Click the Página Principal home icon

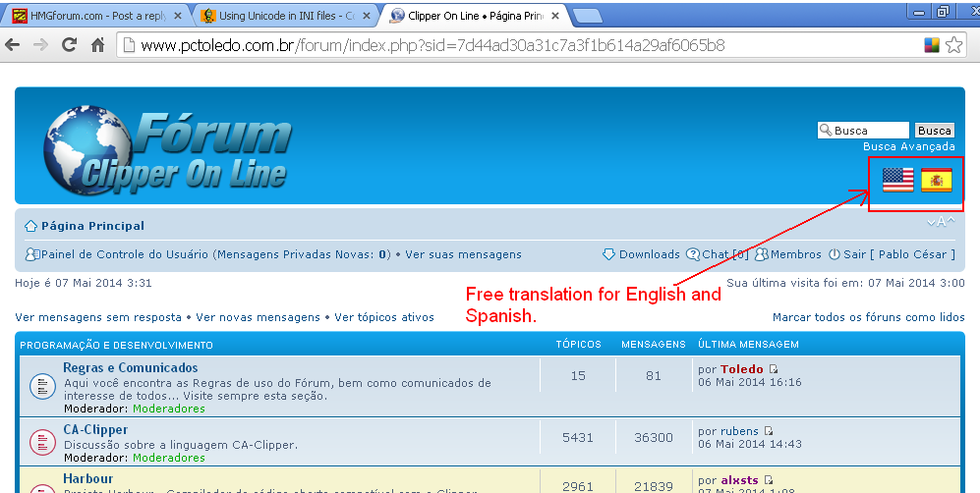coord(30,226)
